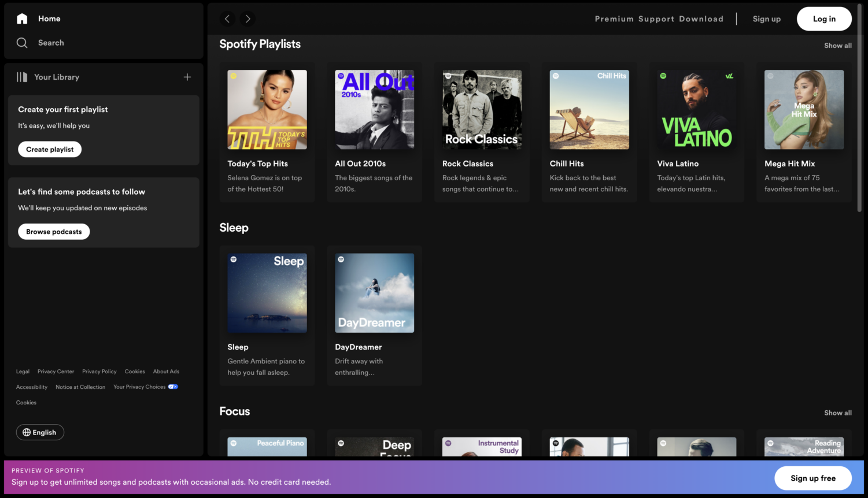Screen dimensions: 868x498
Task: Go forward with the right arrow button
Action: 248,19
